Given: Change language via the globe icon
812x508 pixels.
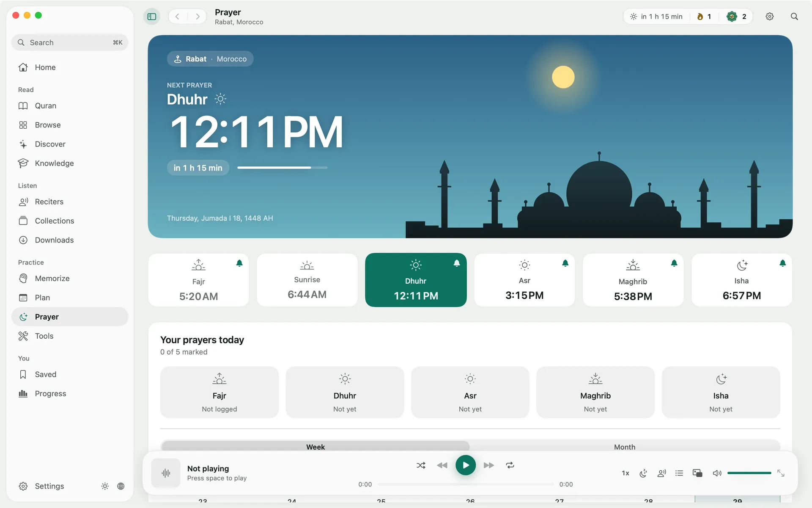Looking at the screenshot, I should tap(121, 486).
